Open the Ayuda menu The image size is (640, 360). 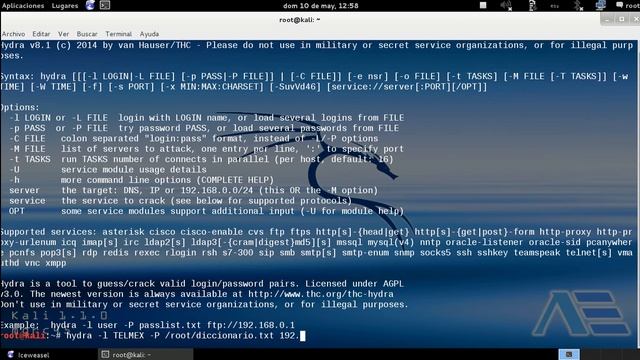pyautogui.click(x=149, y=34)
